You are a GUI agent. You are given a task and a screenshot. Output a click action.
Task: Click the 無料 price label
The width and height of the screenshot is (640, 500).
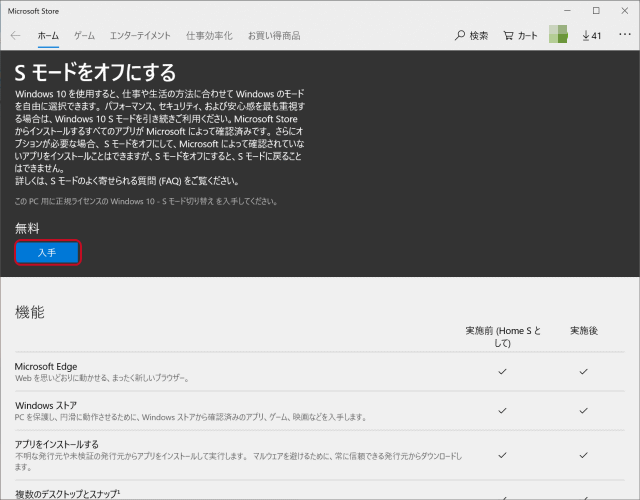(27, 229)
